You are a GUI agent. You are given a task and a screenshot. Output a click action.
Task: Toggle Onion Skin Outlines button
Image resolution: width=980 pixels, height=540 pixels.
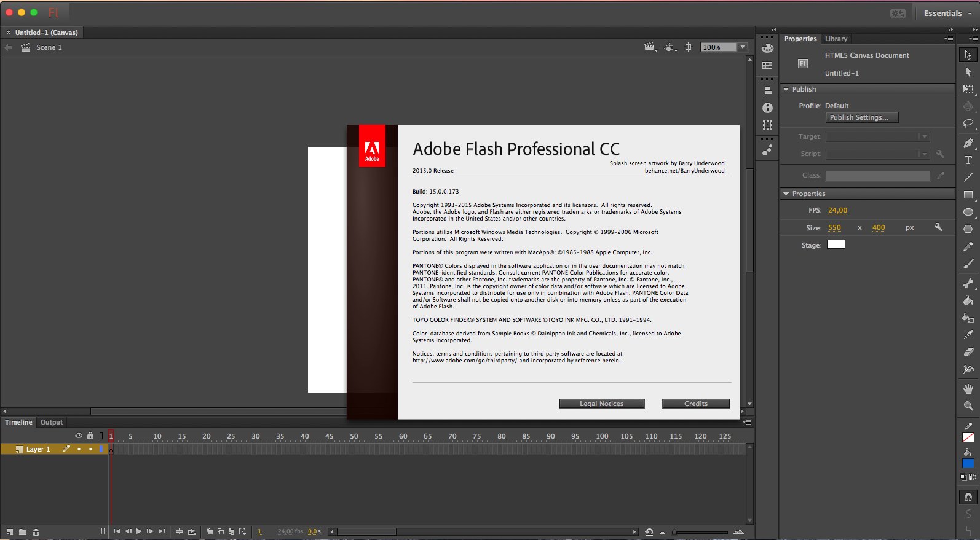point(221,532)
